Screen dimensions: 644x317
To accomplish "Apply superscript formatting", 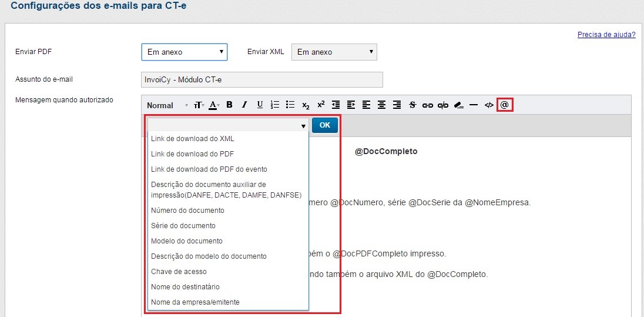I will [321, 105].
